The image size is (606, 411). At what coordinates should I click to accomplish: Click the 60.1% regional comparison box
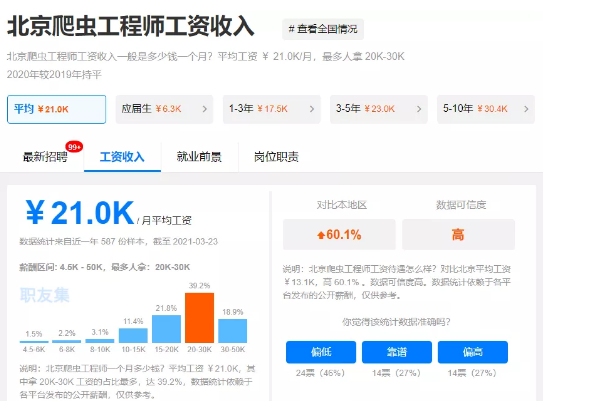point(338,234)
